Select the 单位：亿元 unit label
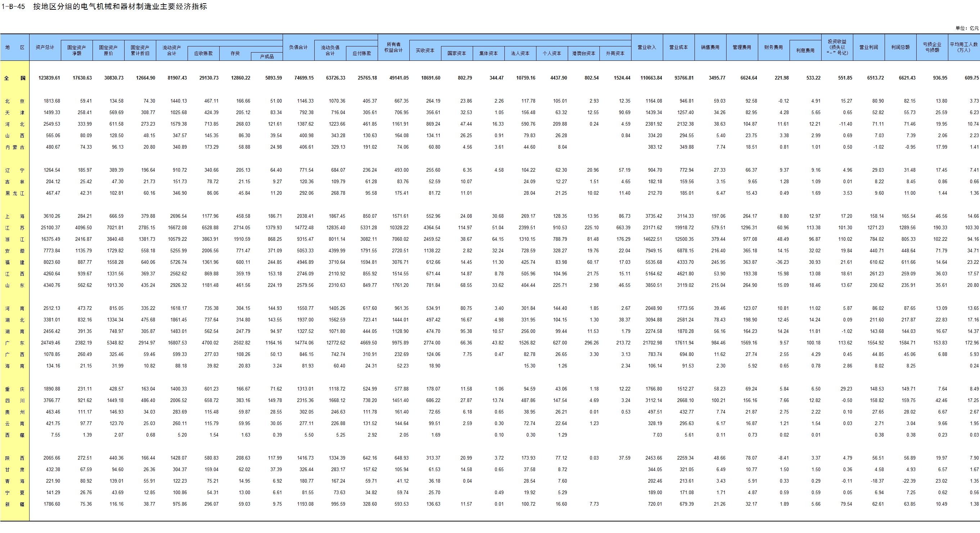The image size is (980, 533). click(x=967, y=28)
